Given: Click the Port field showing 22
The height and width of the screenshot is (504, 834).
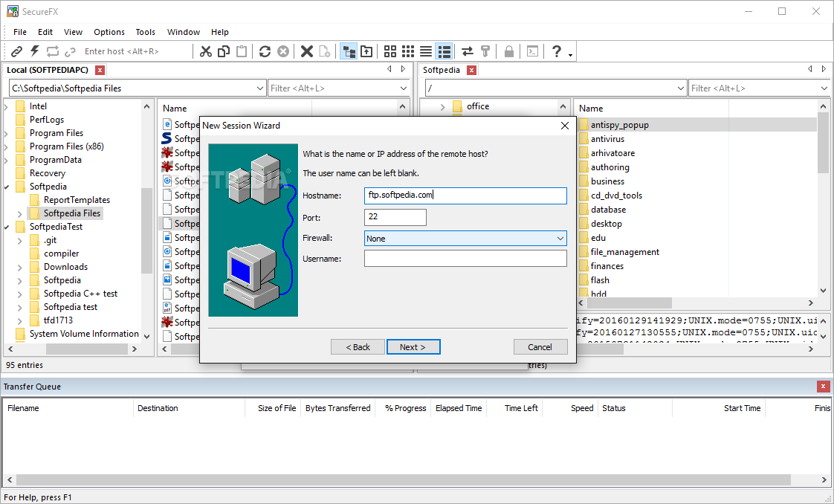Looking at the screenshot, I should [395, 217].
